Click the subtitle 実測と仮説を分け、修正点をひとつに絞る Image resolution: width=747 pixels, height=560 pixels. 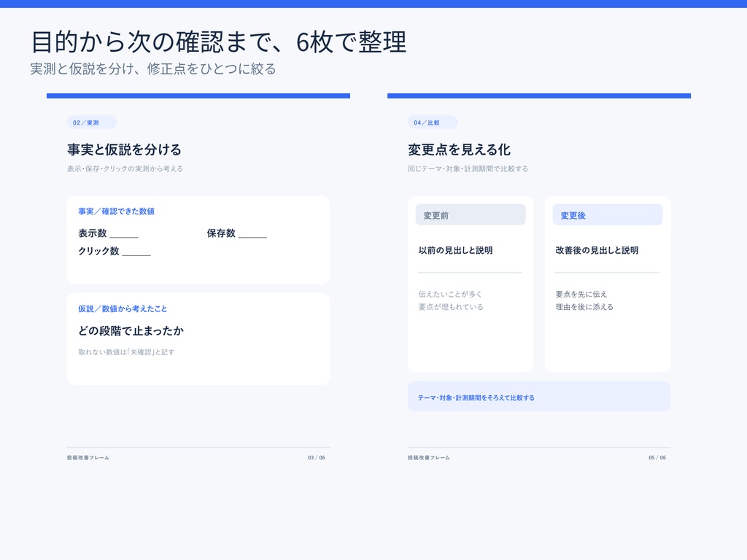coord(153,69)
